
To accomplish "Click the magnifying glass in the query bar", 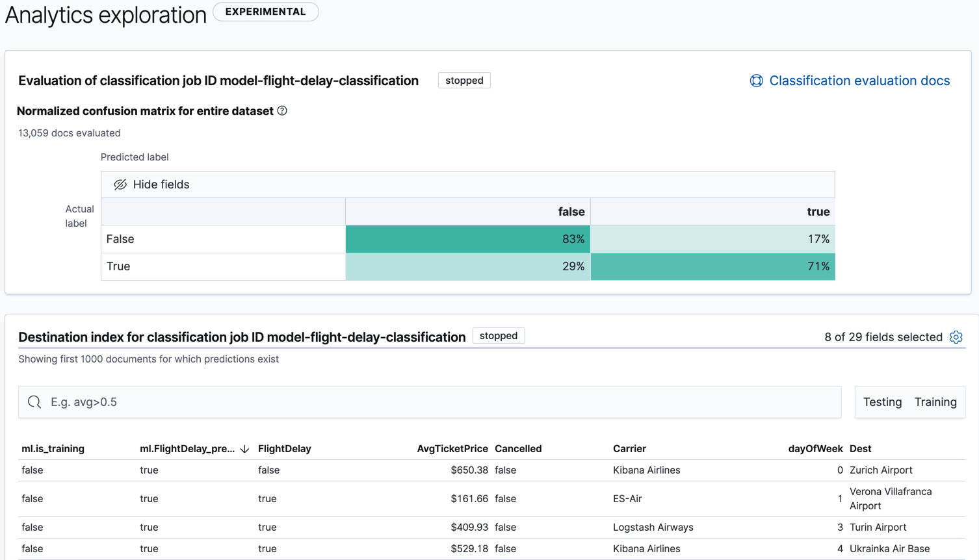I will coord(34,402).
